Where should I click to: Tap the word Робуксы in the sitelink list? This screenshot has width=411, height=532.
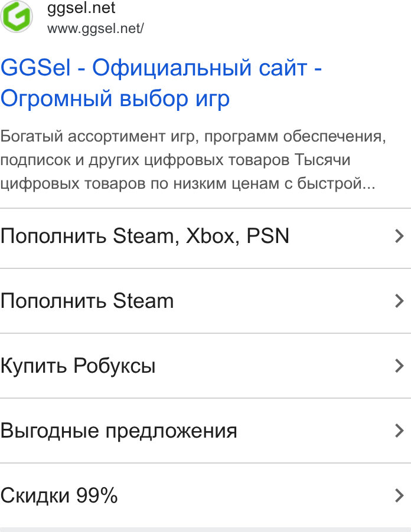115,366
